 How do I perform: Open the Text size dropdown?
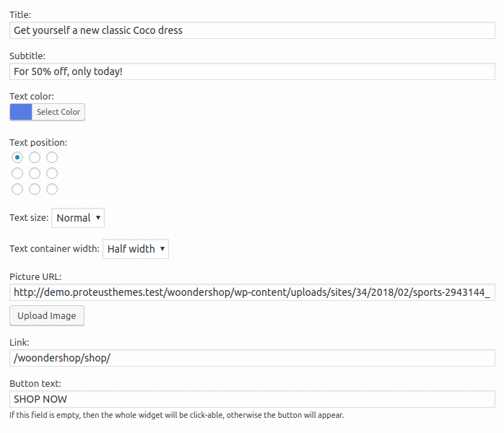point(78,218)
